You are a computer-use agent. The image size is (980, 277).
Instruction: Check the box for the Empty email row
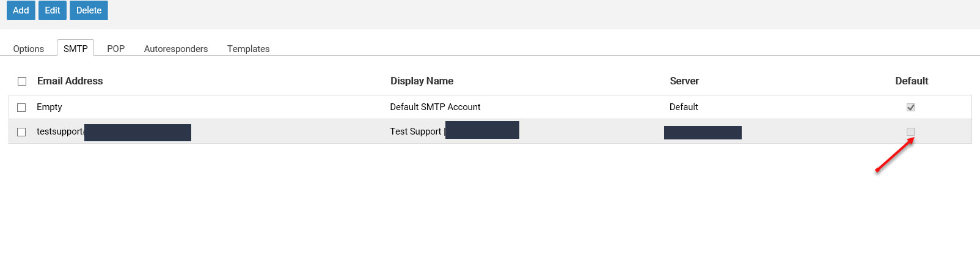(x=21, y=108)
